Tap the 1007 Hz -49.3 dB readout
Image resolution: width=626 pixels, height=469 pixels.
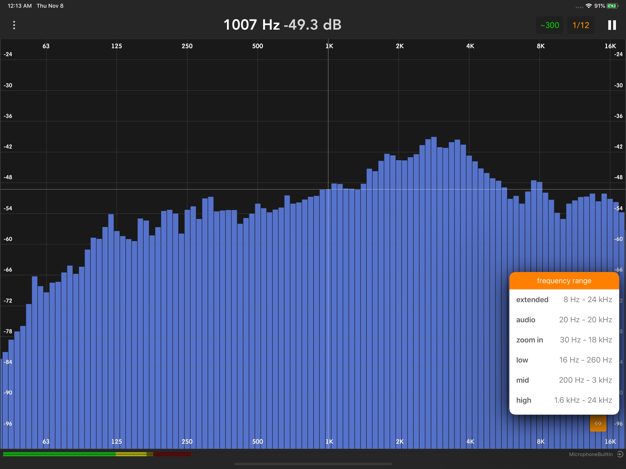click(x=282, y=24)
